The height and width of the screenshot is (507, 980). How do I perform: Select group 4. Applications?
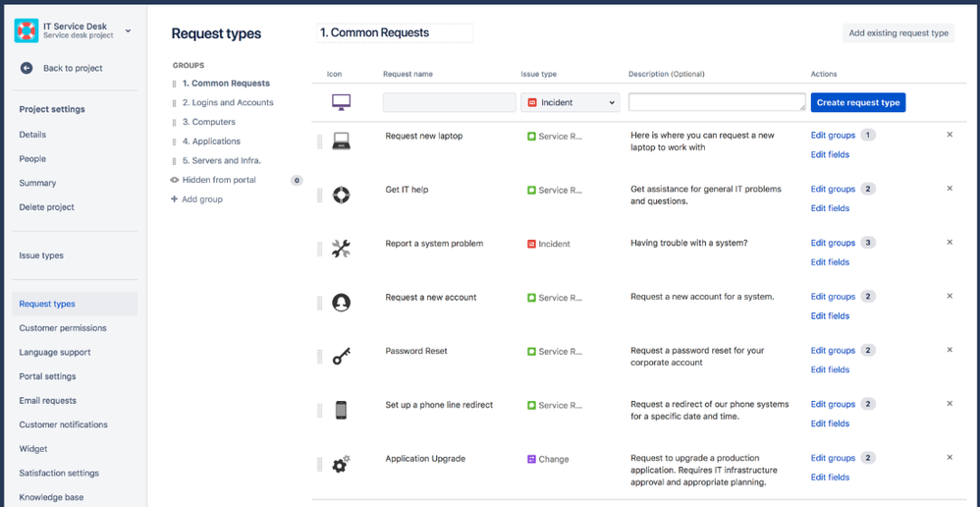pyautogui.click(x=211, y=141)
